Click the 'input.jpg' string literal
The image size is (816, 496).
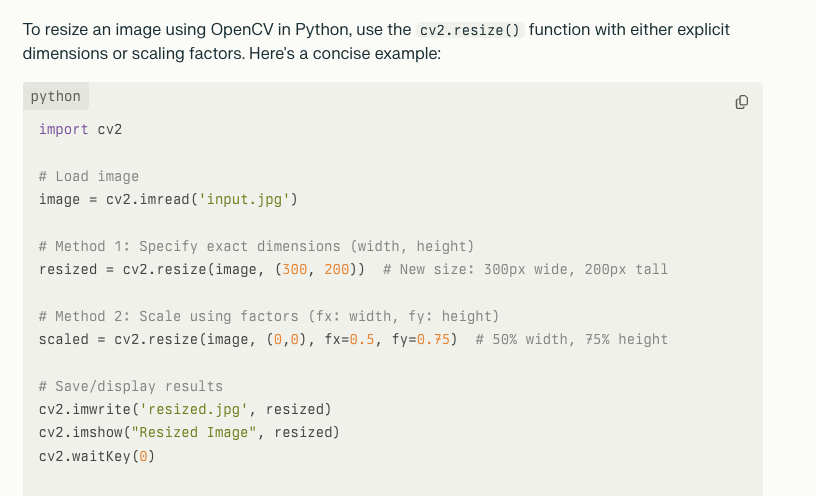(244, 199)
